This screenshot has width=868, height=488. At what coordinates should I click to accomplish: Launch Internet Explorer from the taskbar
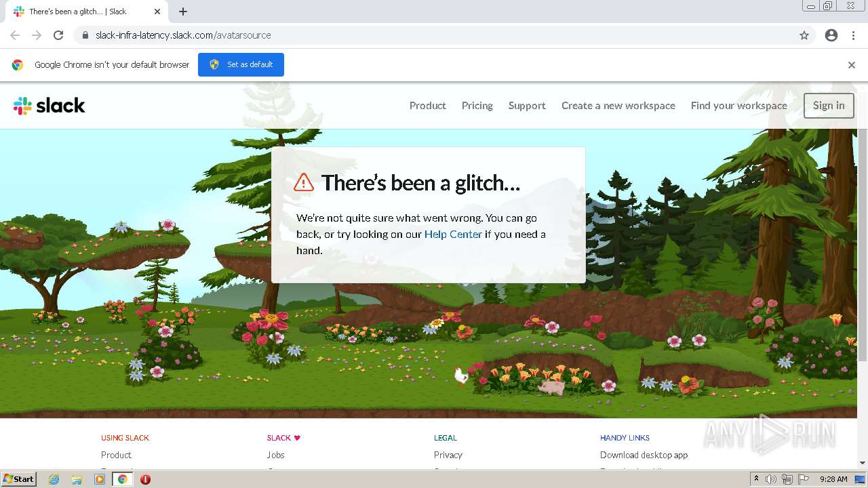pos(54,479)
